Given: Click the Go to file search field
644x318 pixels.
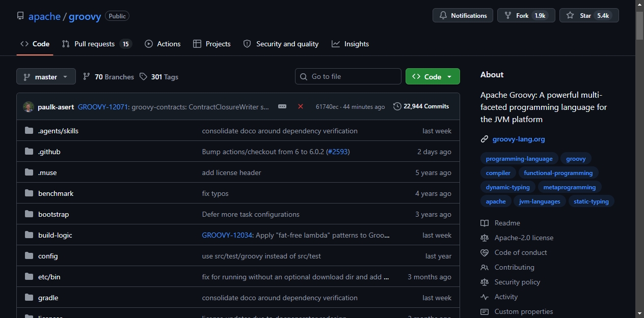Looking at the screenshot, I should coord(348,77).
